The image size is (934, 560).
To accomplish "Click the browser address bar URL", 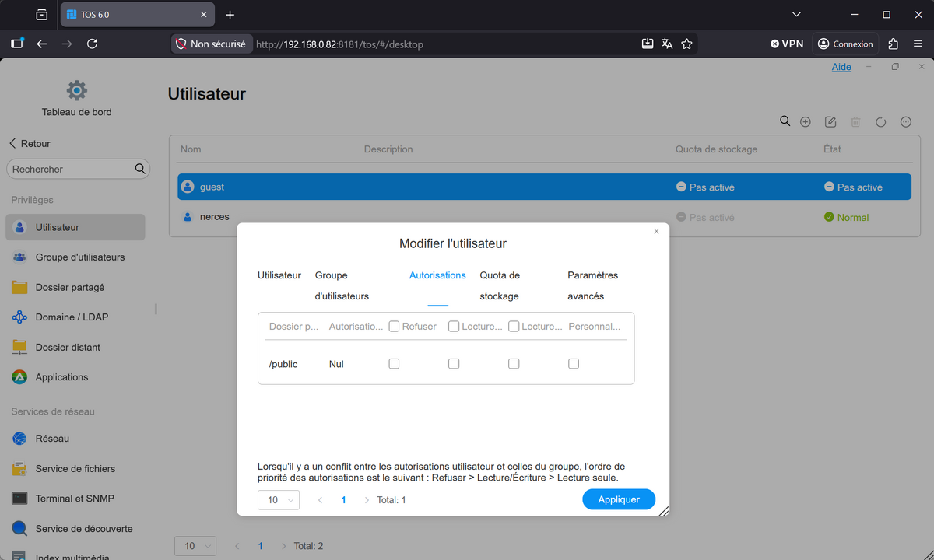I will pos(339,44).
